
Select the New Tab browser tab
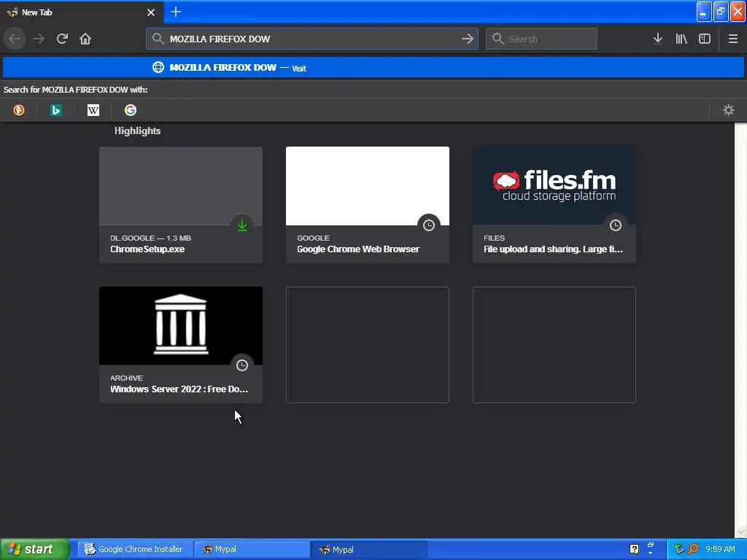click(x=81, y=12)
